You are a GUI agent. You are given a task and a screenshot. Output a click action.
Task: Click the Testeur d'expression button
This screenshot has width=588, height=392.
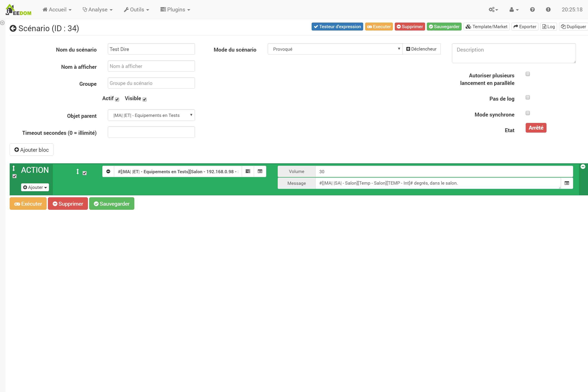coord(337,26)
